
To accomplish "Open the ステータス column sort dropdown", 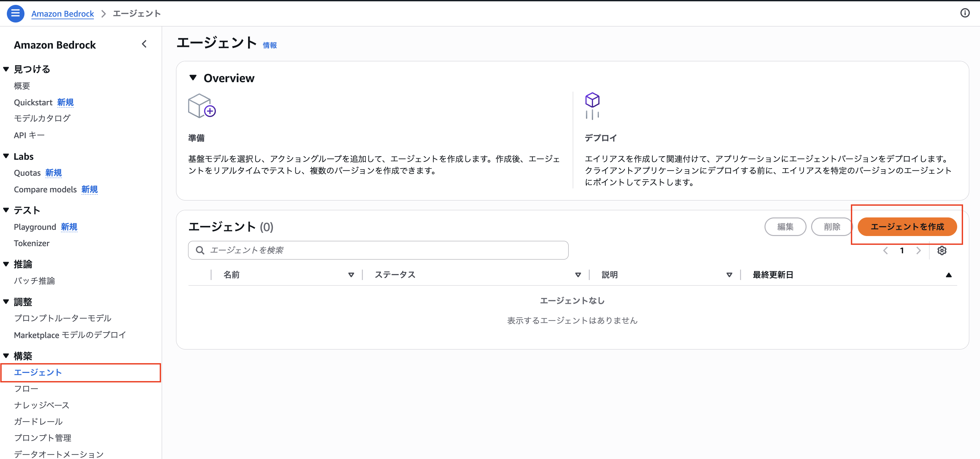I will click(578, 274).
